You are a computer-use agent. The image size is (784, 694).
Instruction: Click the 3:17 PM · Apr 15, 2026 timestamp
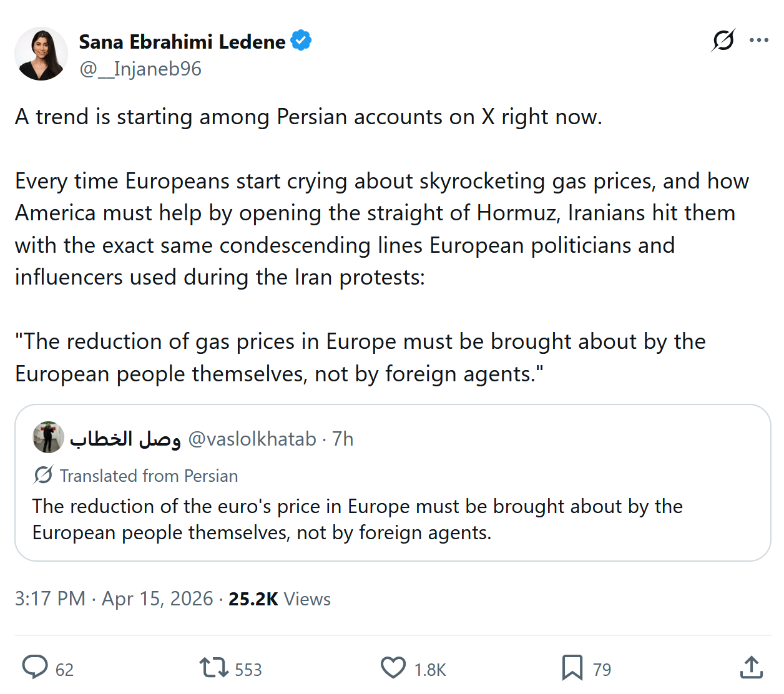[114, 599]
